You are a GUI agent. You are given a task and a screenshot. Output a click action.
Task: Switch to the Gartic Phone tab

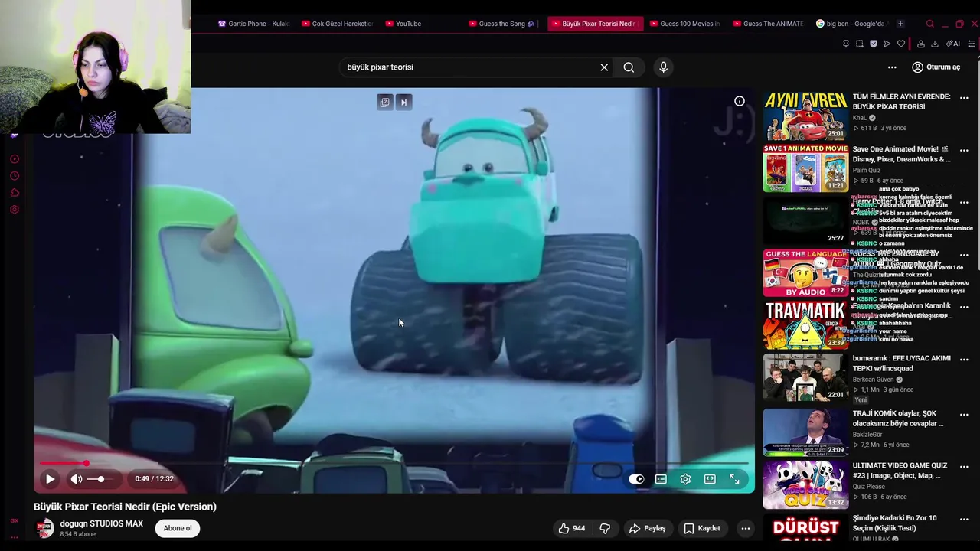click(253, 24)
